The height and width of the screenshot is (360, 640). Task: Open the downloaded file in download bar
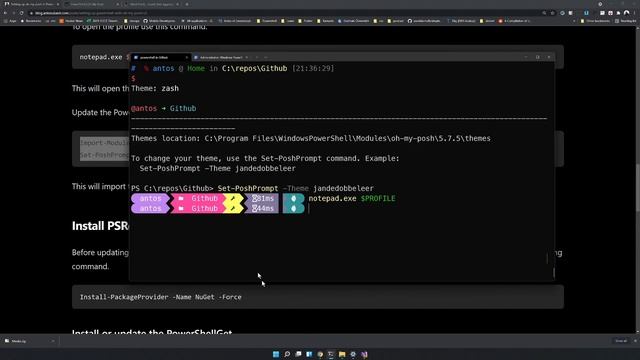24,341
